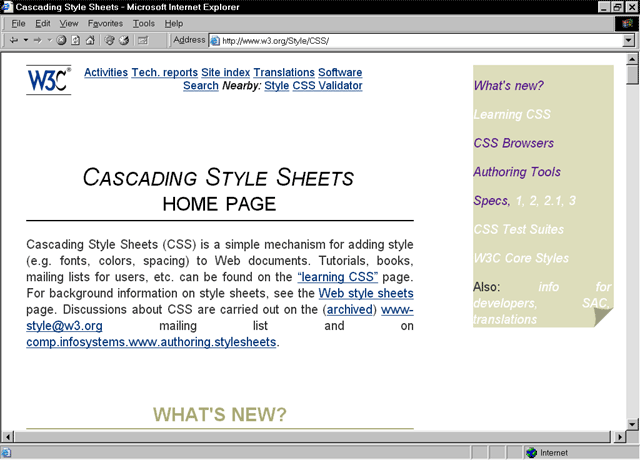Viewport: 640px width, 460px height.
Task: Click the WHAT'S NEW? heading
Action: pyautogui.click(x=220, y=415)
